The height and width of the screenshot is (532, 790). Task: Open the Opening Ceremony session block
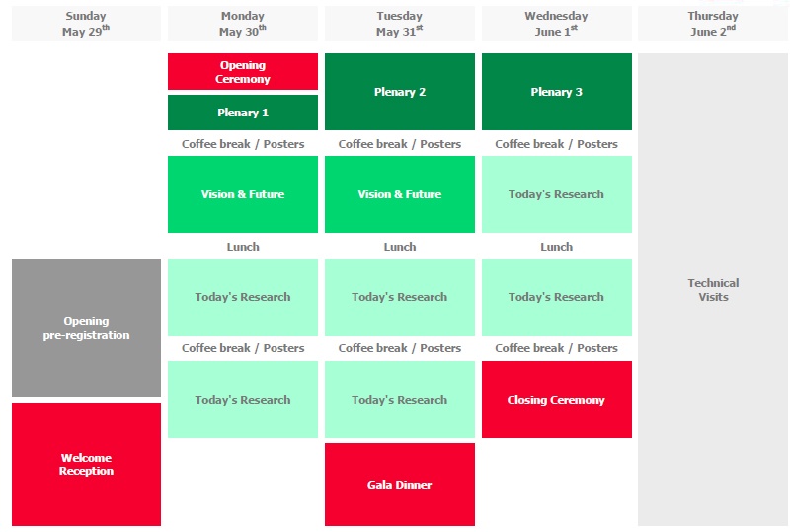(243, 72)
